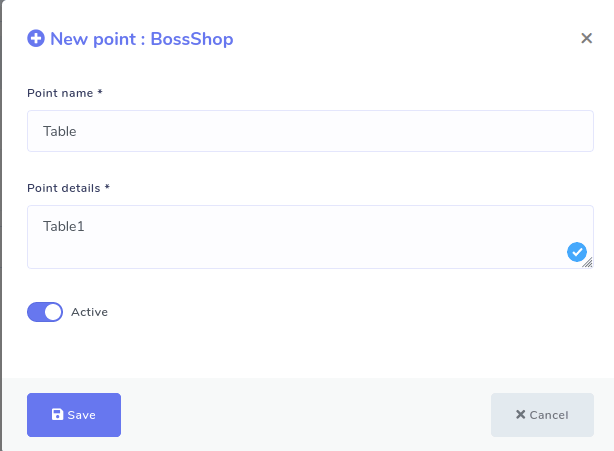Focus the Point name input field
The height and width of the screenshot is (451, 614).
click(310, 131)
